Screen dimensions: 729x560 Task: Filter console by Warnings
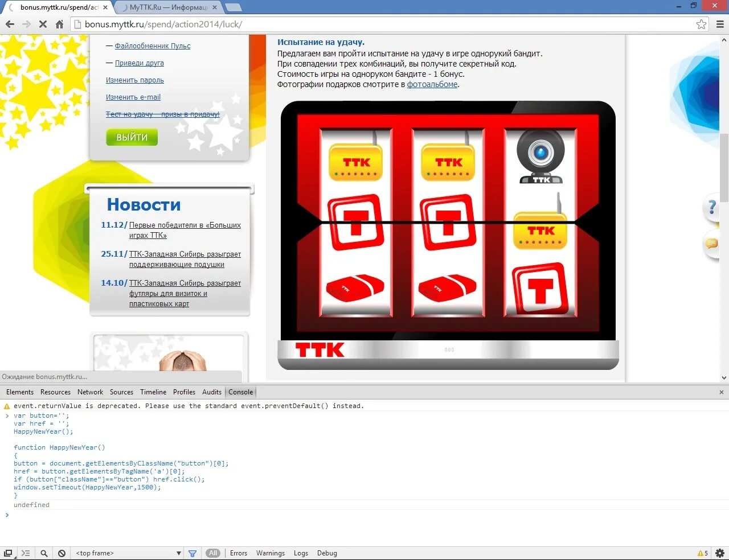tap(271, 553)
